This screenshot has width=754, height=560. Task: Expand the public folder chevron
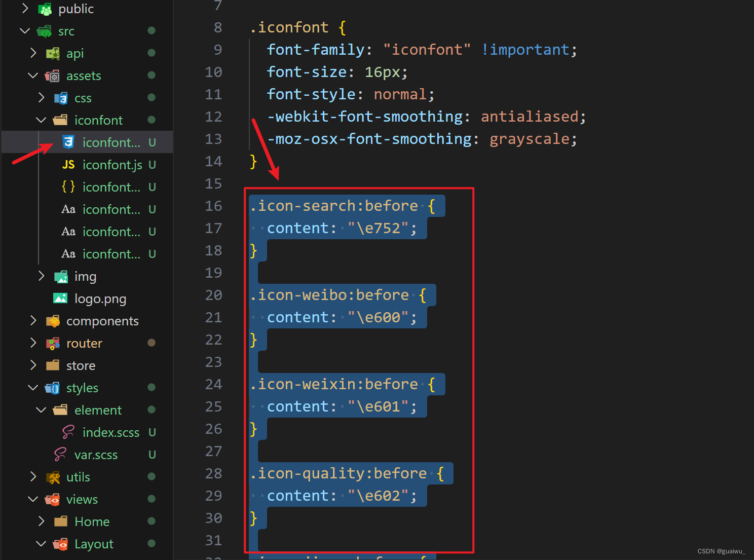[25, 9]
